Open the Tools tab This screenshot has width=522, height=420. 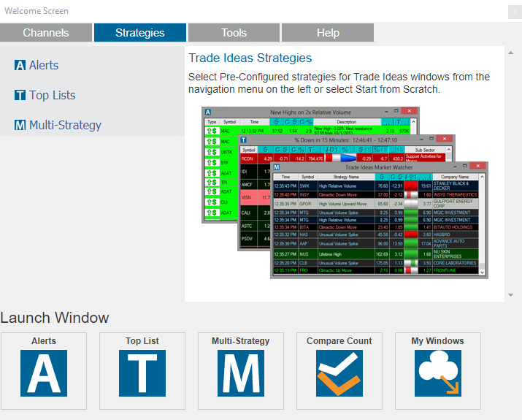234,33
